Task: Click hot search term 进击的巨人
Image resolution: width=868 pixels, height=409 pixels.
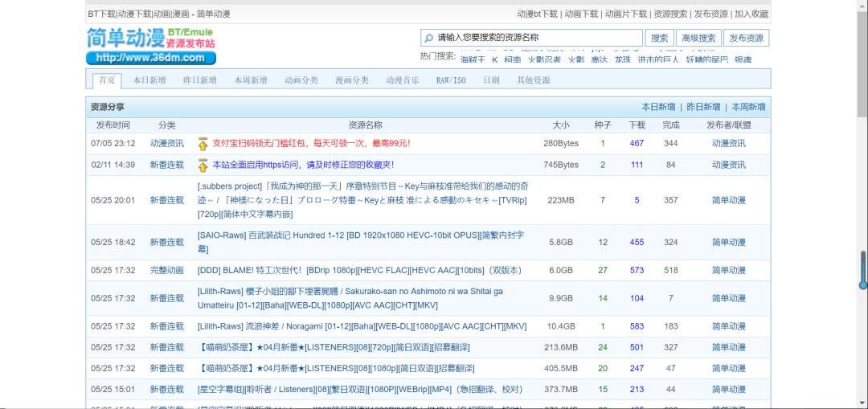Action: coord(657,59)
